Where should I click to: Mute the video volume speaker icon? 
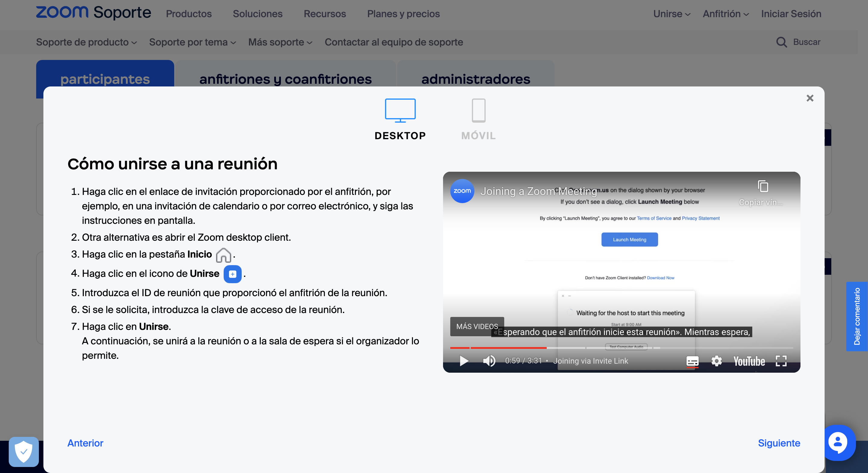point(489,361)
